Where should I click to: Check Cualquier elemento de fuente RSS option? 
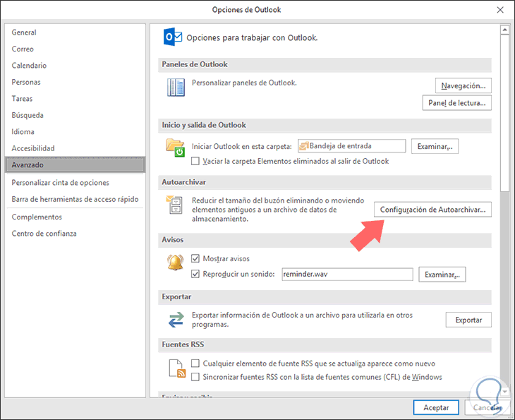coord(195,363)
